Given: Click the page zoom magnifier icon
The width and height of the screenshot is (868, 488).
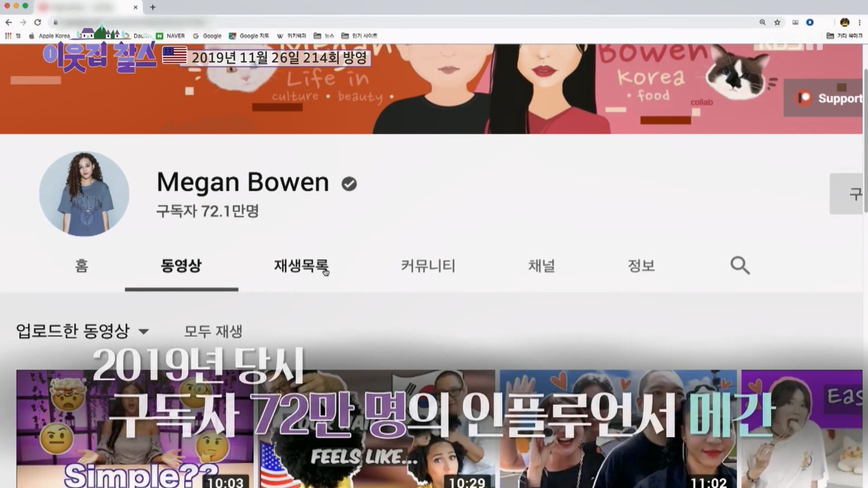Looking at the screenshot, I should 762,22.
